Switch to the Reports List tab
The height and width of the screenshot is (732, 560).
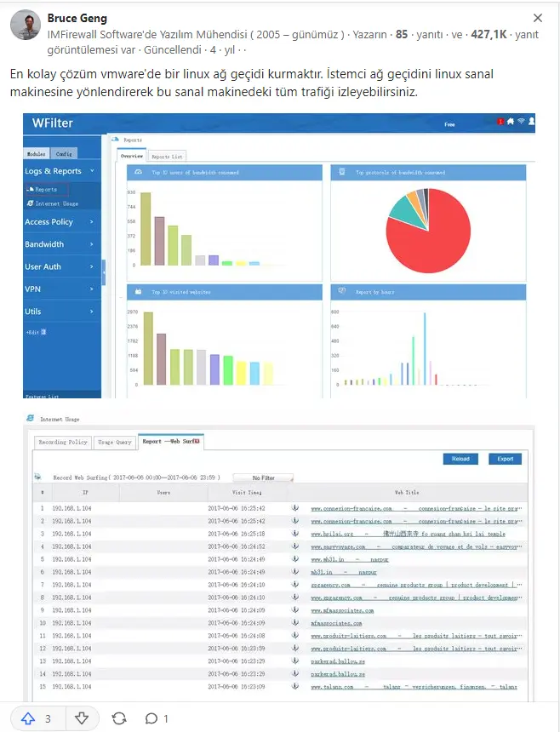[167, 157]
